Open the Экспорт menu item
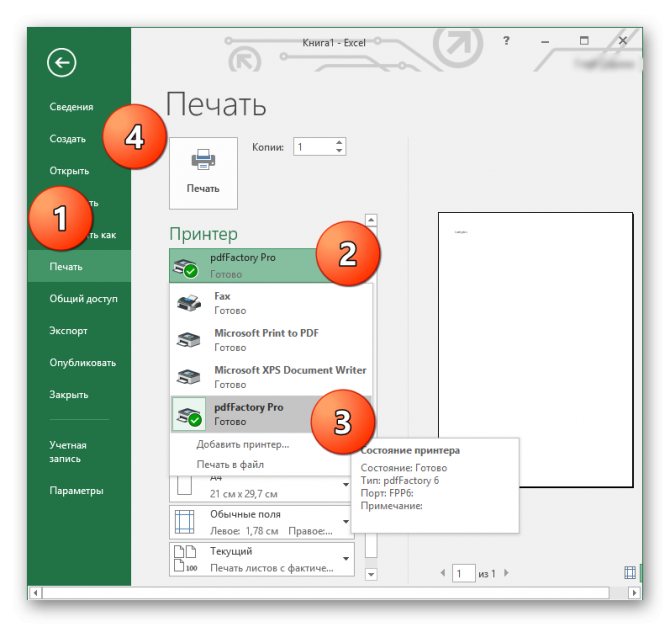The width and height of the screenshot is (670, 627). 68,331
